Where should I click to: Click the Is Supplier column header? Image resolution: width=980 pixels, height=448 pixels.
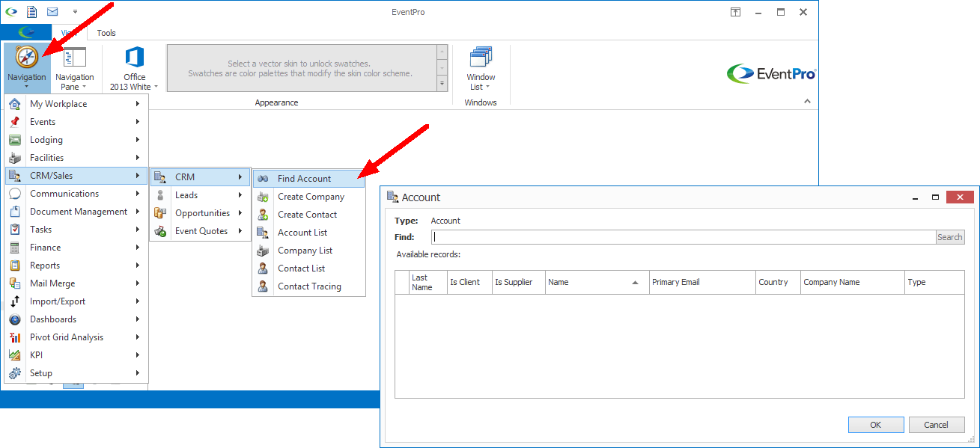(518, 282)
